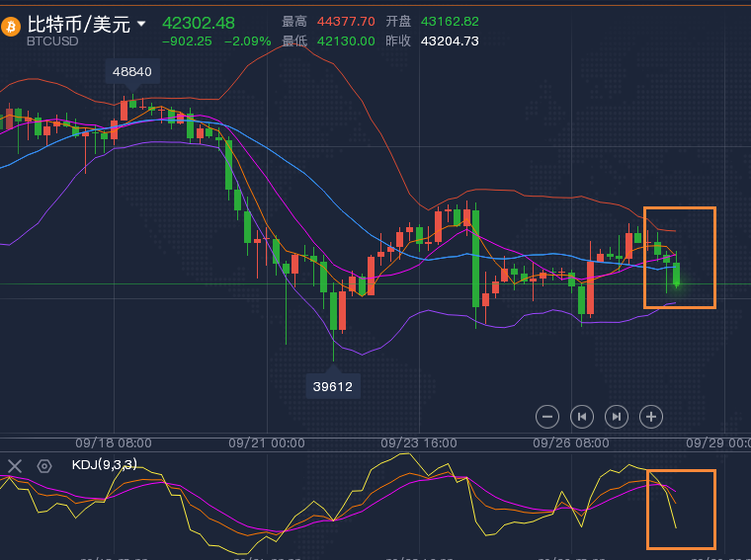Select the 48840 high price marker
This screenshot has height=560, width=751.
pyautogui.click(x=132, y=72)
